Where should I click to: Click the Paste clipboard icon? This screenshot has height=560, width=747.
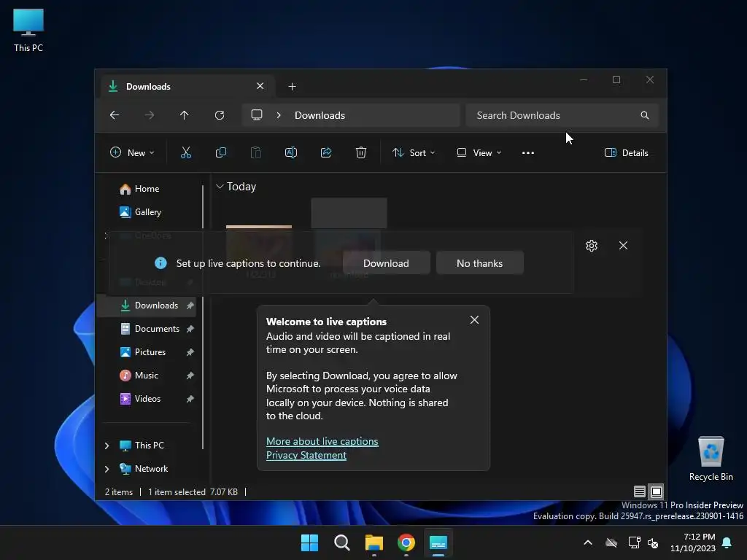click(x=256, y=153)
